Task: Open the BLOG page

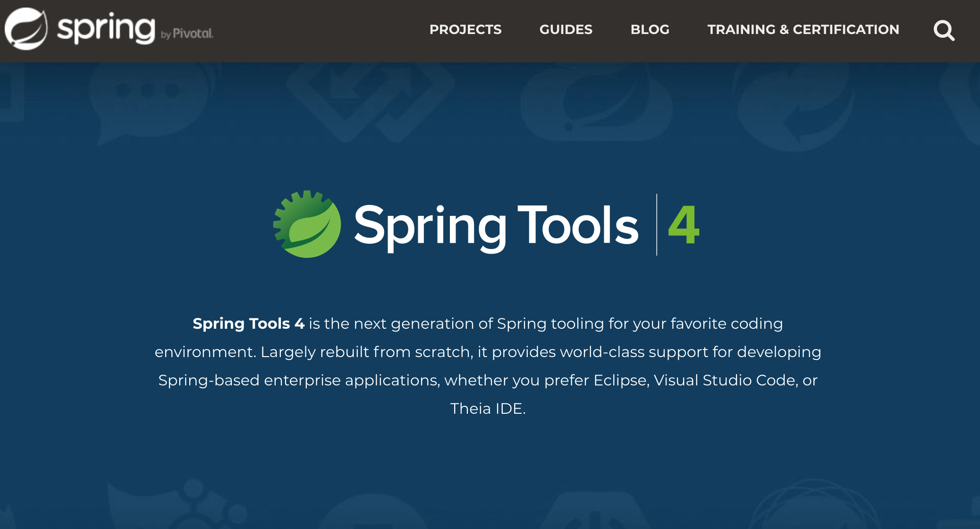Action: (650, 29)
